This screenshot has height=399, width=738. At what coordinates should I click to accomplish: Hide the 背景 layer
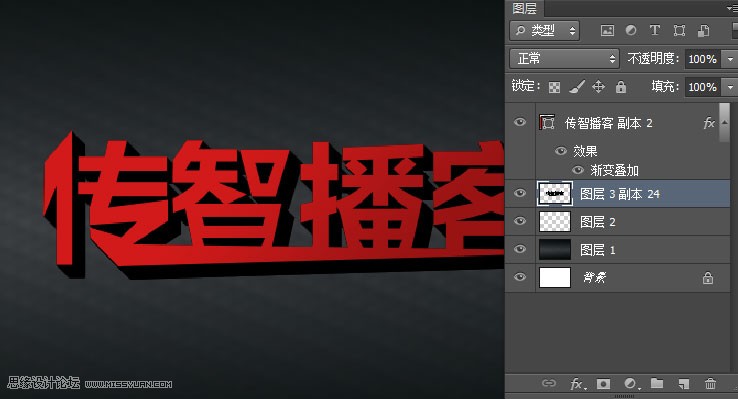520,277
